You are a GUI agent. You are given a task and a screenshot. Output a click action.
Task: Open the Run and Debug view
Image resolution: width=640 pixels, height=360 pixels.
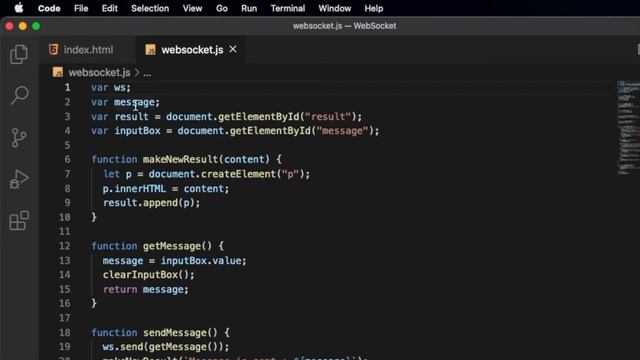coord(19,180)
